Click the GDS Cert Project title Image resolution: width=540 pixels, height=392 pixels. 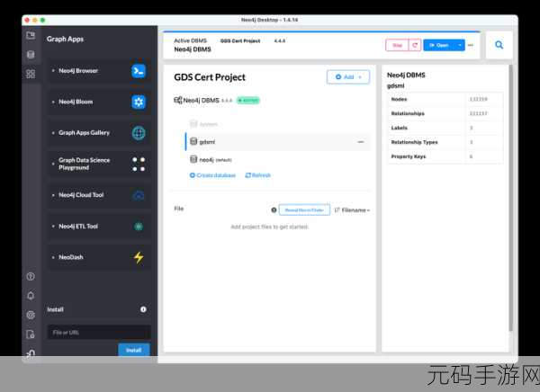click(210, 77)
